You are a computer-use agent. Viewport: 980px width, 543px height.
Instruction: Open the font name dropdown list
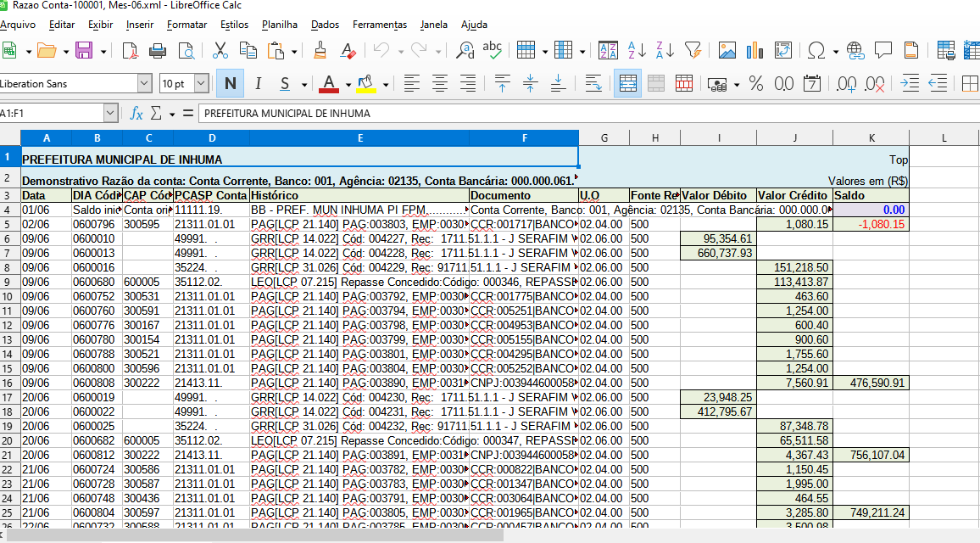pos(144,84)
